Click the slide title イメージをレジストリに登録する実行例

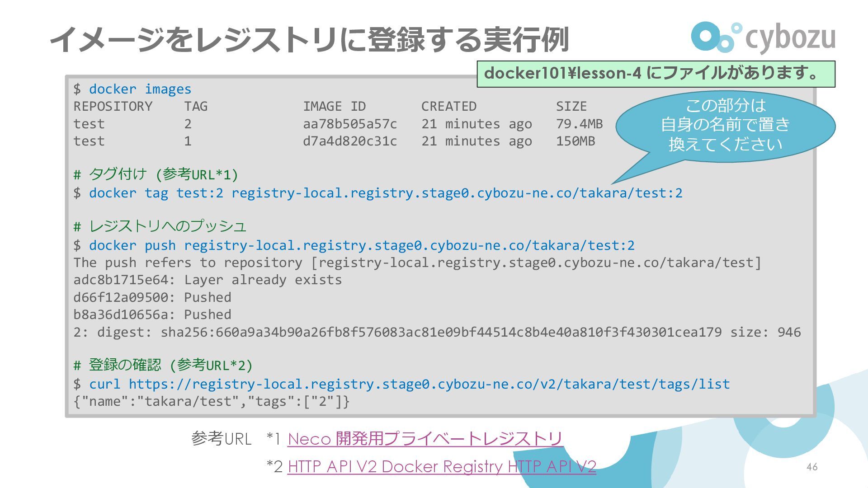pos(309,40)
